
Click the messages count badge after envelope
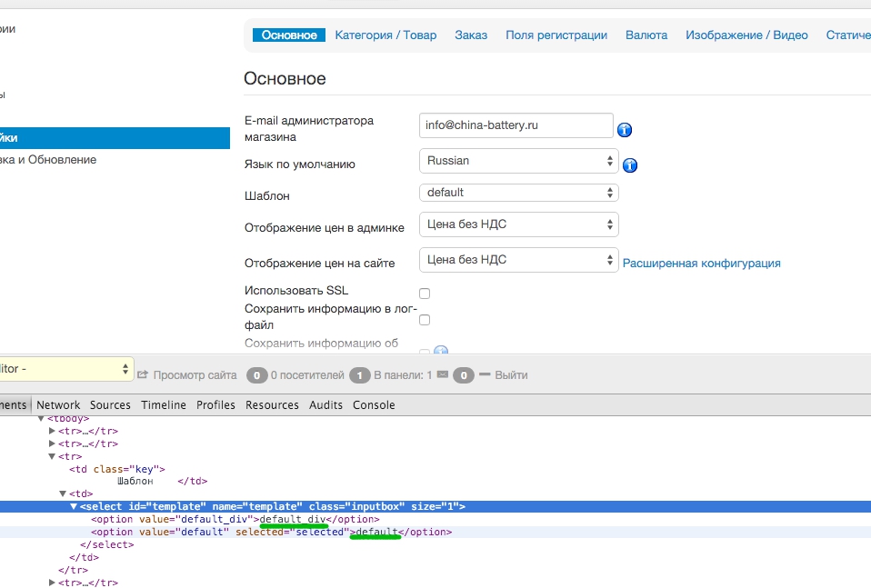(464, 375)
